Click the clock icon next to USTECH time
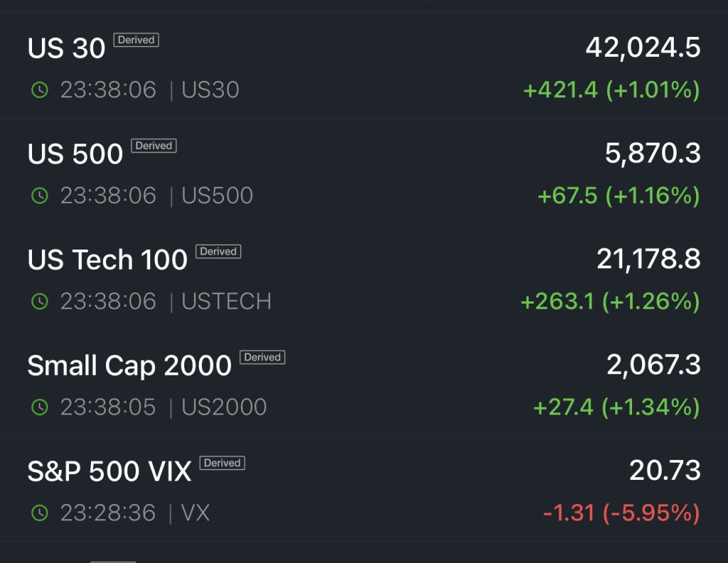 [x=40, y=301]
